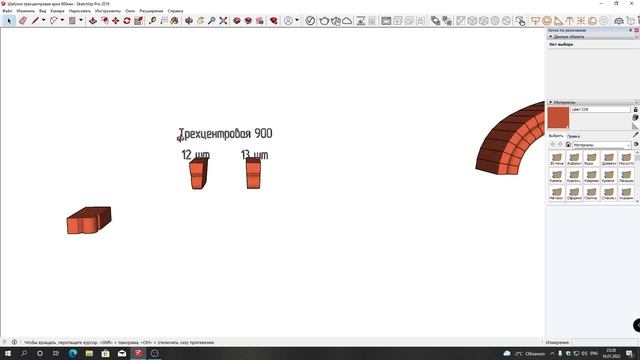Open the Справка menu

coord(175,11)
